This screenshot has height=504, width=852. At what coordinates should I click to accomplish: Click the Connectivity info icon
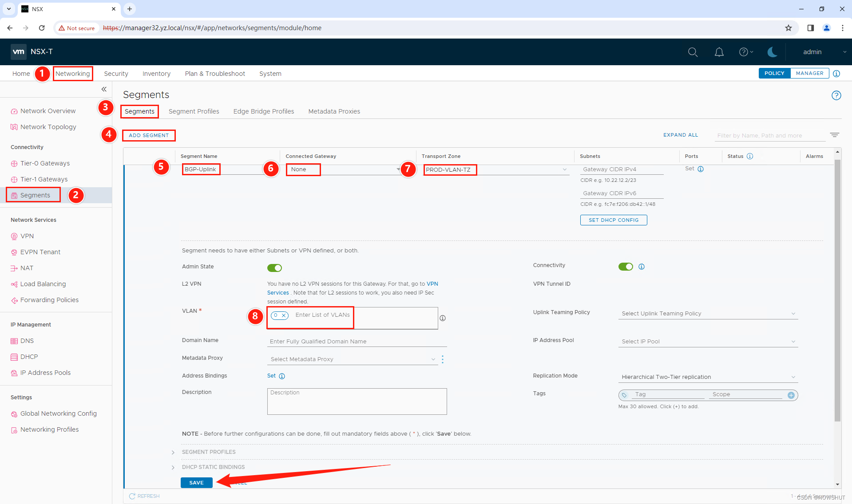(642, 267)
